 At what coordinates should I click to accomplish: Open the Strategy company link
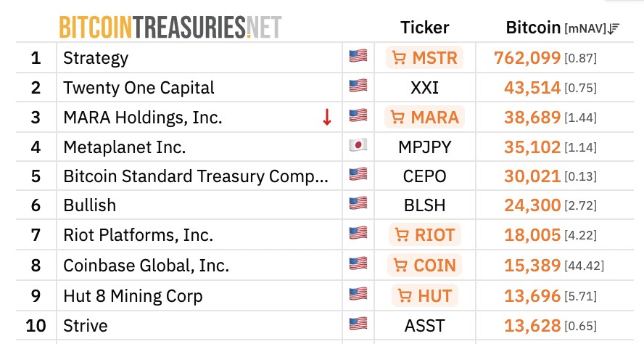pos(96,58)
